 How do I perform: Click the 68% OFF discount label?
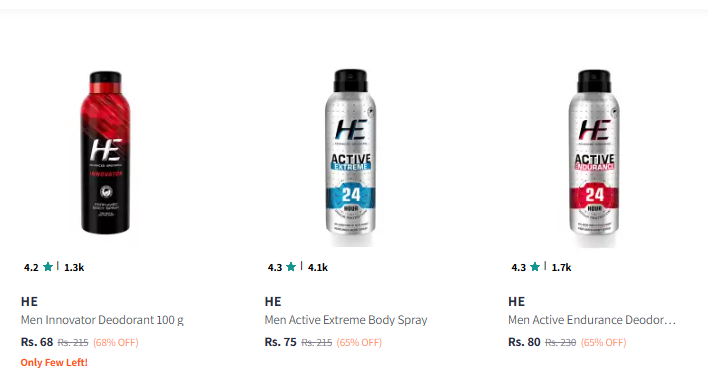[116, 343]
